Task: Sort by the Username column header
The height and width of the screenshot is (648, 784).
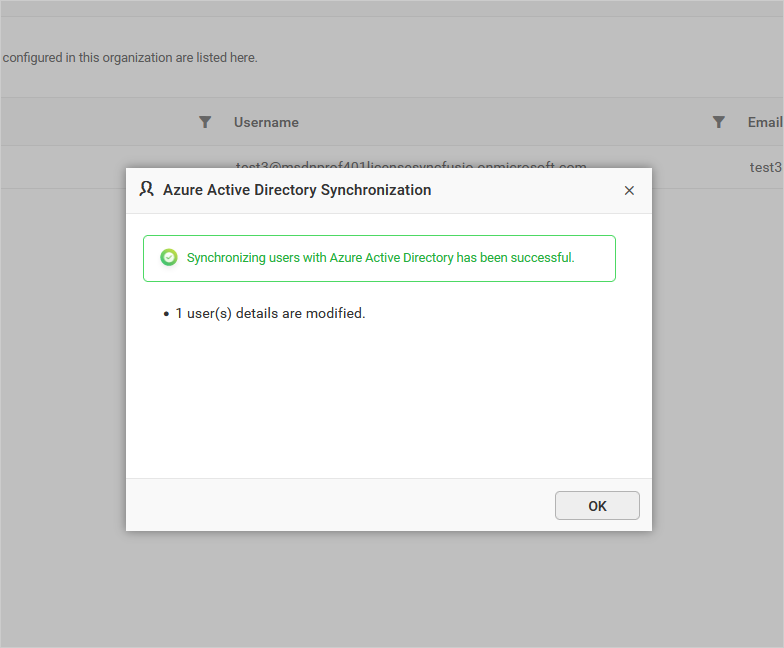Action: (x=266, y=122)
